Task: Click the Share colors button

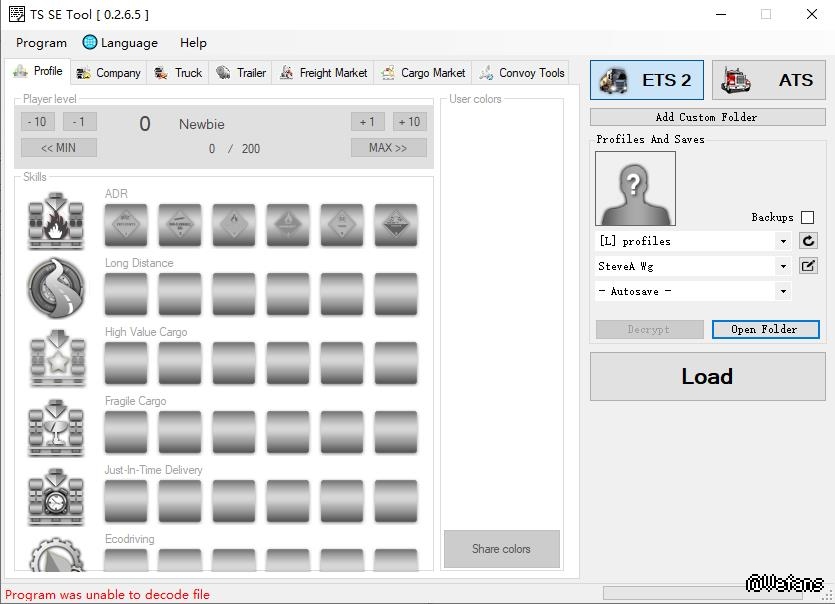Action: pos(502,549)
